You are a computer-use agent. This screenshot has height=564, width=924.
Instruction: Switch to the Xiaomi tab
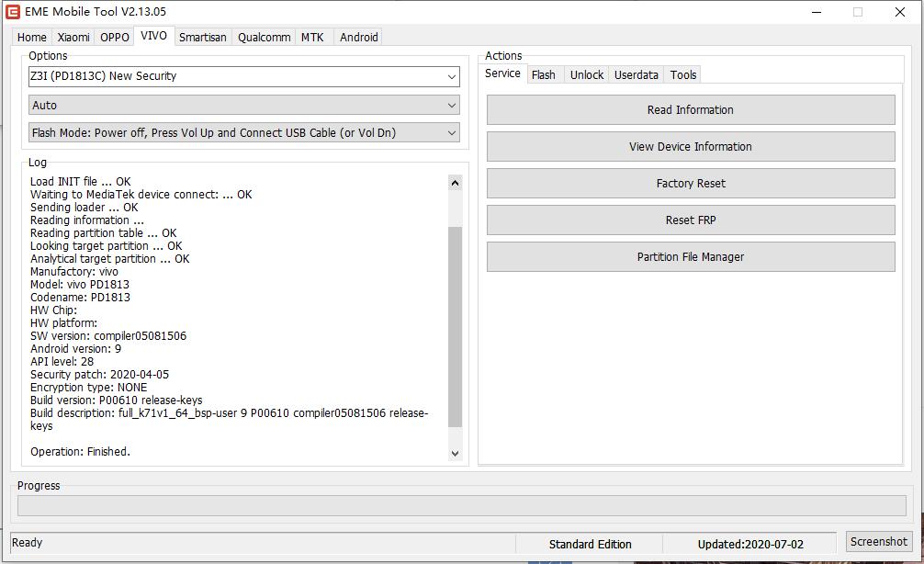pos(73,37)
